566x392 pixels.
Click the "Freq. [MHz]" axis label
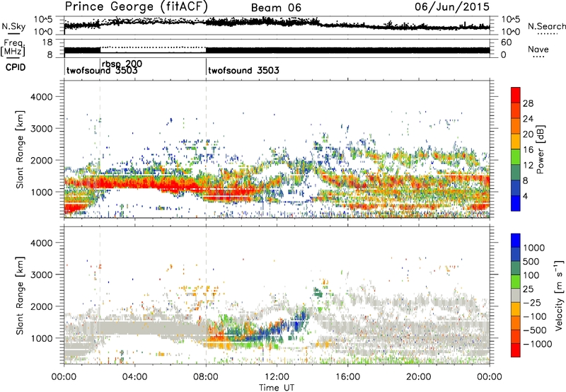(x=13, y=47)
